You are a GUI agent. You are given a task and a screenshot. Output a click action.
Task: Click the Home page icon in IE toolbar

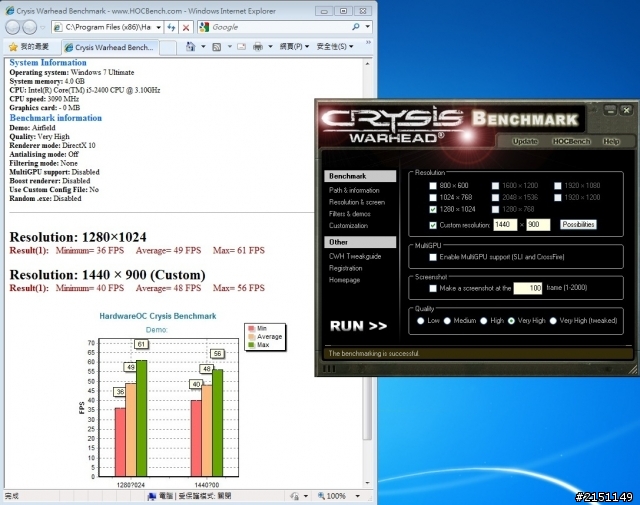(190, 47)
